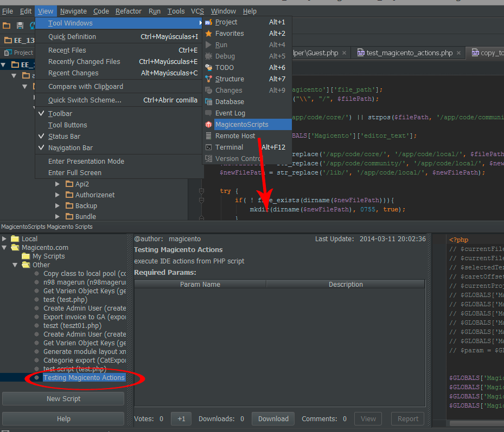Viewport: 504px width, 432px height.
Task: Click the open folder toolbar icon
Action: pos(7,25)
